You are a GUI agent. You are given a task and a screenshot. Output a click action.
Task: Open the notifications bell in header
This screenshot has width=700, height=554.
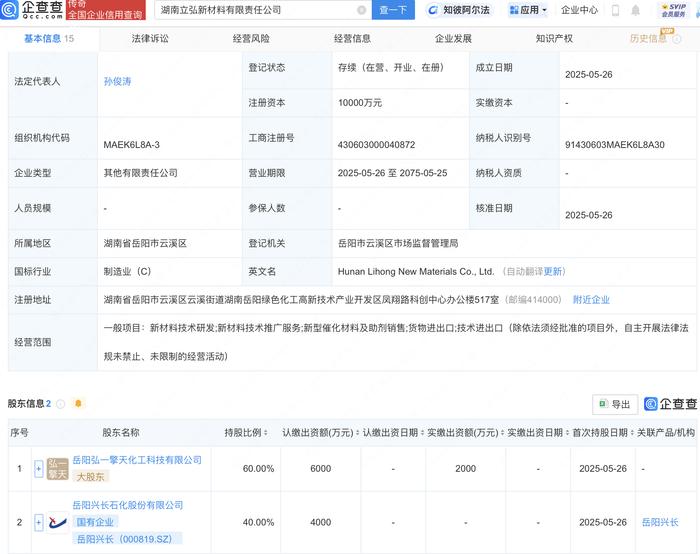click(635, 10)
